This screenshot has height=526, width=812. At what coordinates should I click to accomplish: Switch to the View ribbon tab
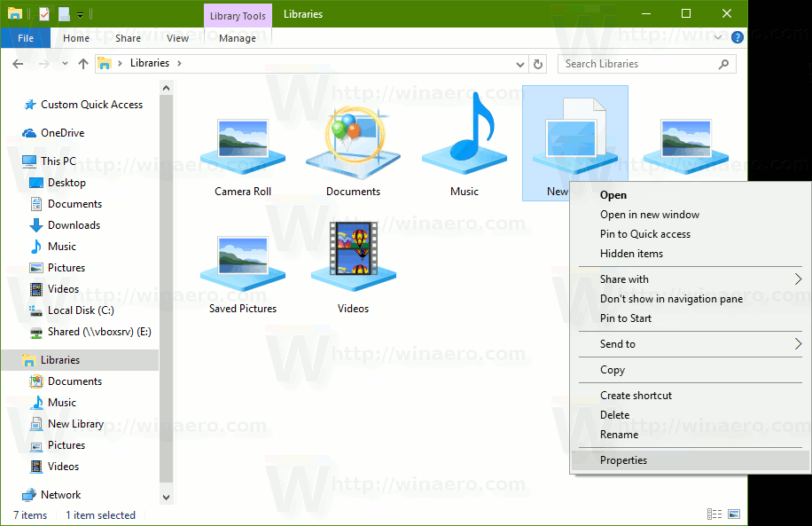[x=177, y=37]
